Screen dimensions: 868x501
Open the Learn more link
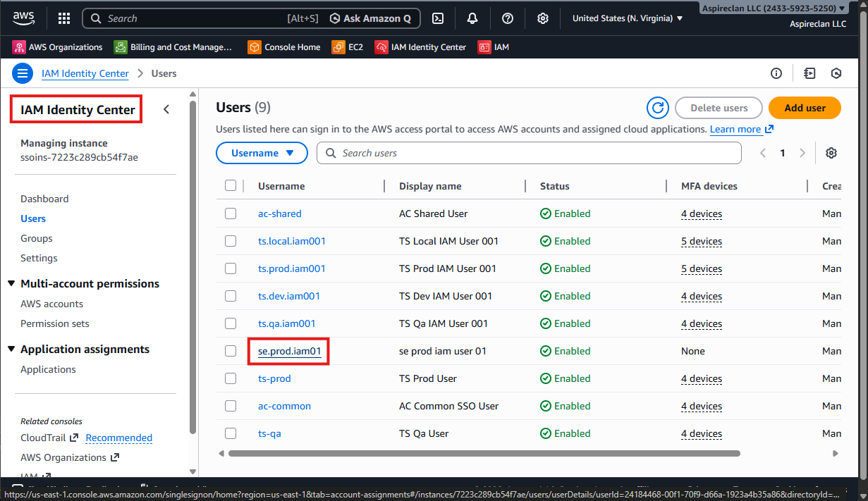[x=742, y=129]
